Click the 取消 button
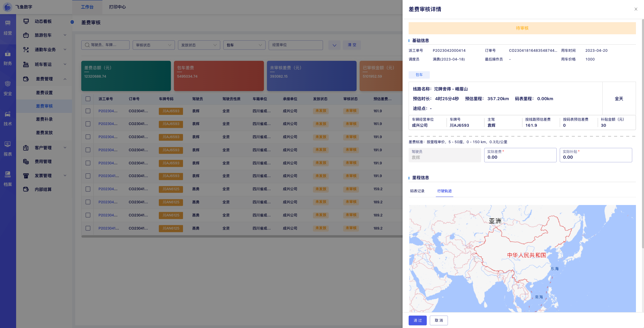The height and width of the screenshot is (328, 644). (439, 320)
